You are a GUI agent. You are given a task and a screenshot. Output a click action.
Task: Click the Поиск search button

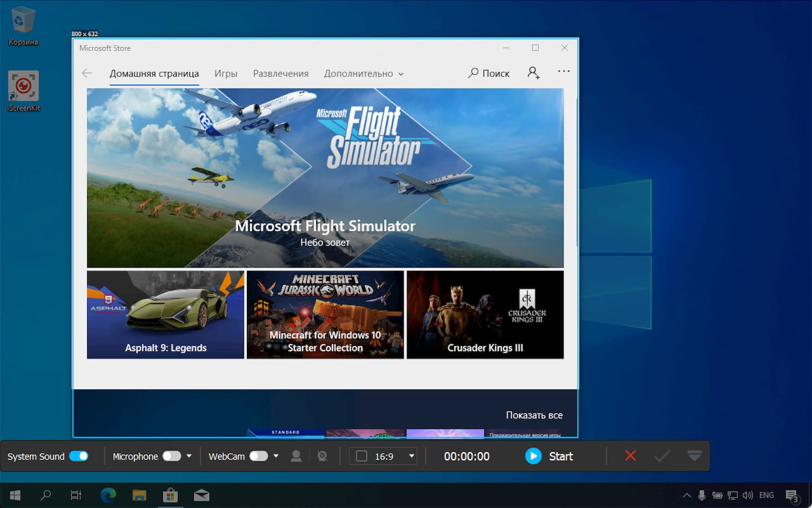tap(489, 73)
